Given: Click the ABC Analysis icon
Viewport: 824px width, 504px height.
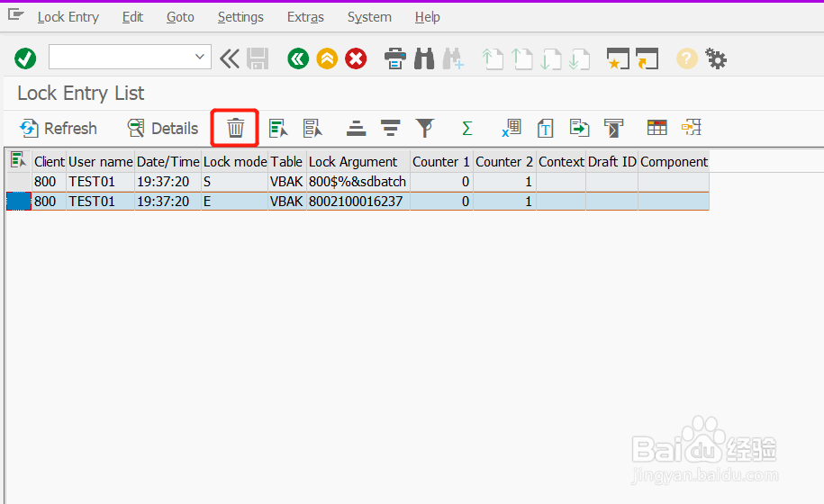Looking at the screenshot, I should [x=613, y=128].
